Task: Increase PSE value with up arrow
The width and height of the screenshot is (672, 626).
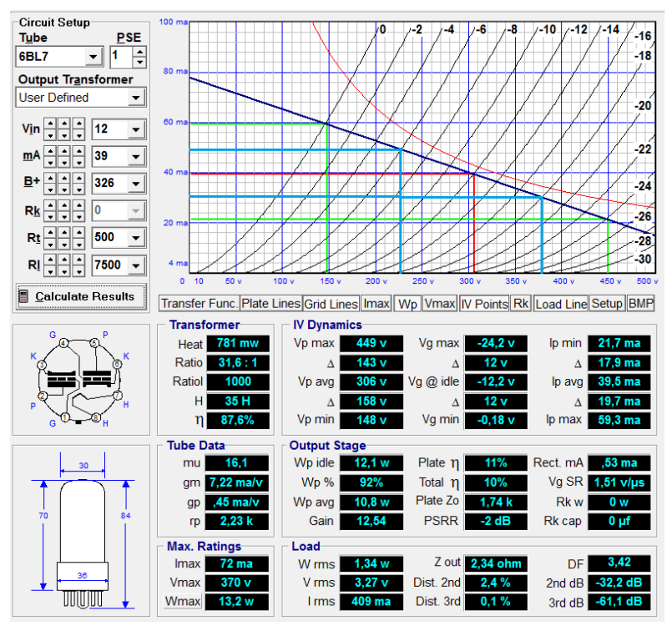Action: tap(139, 52)
